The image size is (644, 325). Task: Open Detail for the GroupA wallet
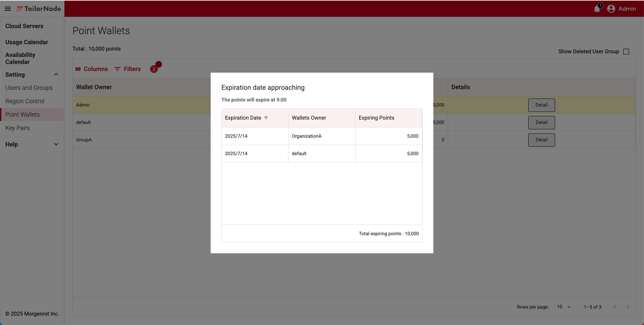(541, 140)
